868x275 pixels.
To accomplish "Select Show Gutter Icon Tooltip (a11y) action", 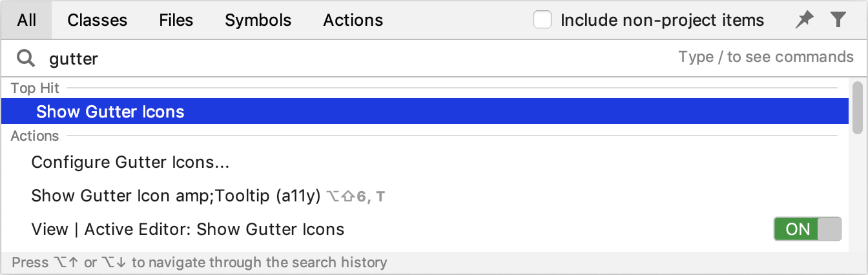I will click(x=425, y=196).
